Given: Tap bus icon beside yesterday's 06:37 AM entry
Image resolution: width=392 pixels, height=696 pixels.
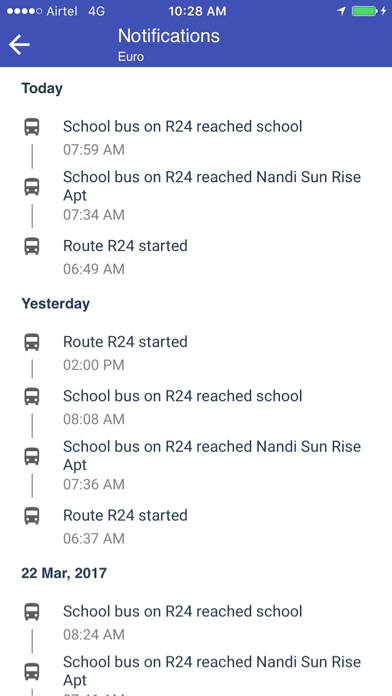Looking at the screenshot, I should [x=32, y=516].
